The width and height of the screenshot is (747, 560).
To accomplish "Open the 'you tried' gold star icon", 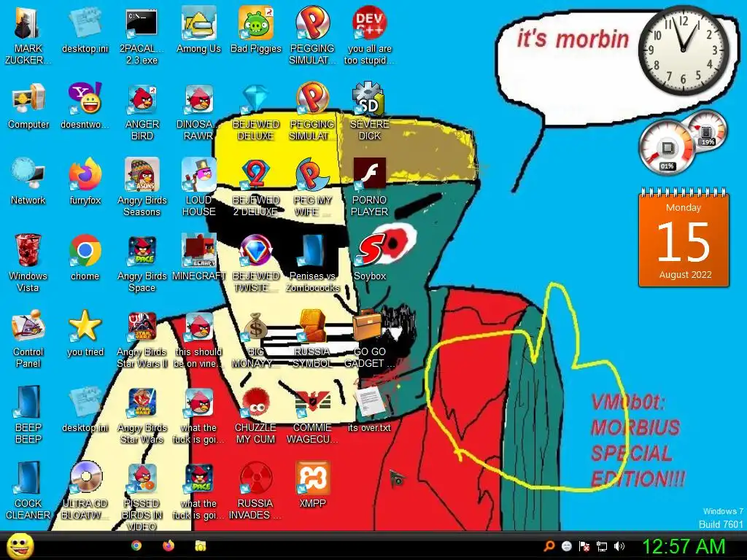I will (85, 326).
